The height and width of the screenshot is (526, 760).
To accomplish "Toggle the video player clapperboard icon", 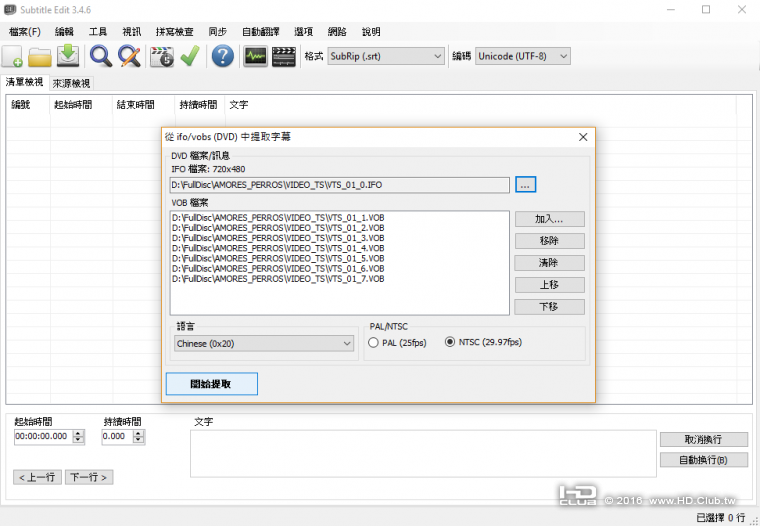I will click(284, 56).
